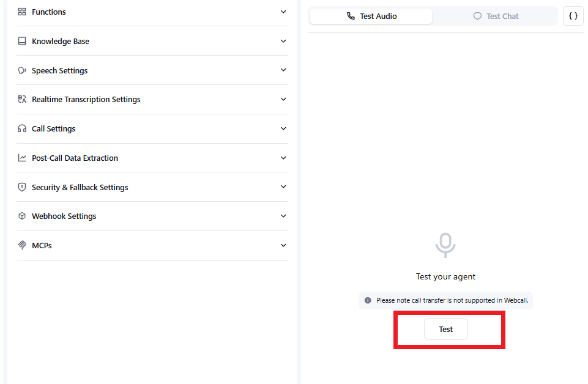588x384 pixels.
Task: Click the phone icon on Test Audio
Action: coord(351,16)
